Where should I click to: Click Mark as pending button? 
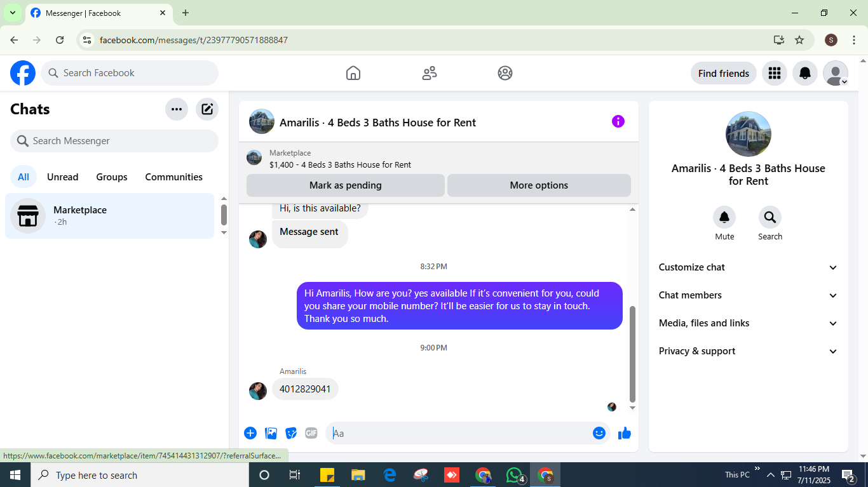coord(346,185)
